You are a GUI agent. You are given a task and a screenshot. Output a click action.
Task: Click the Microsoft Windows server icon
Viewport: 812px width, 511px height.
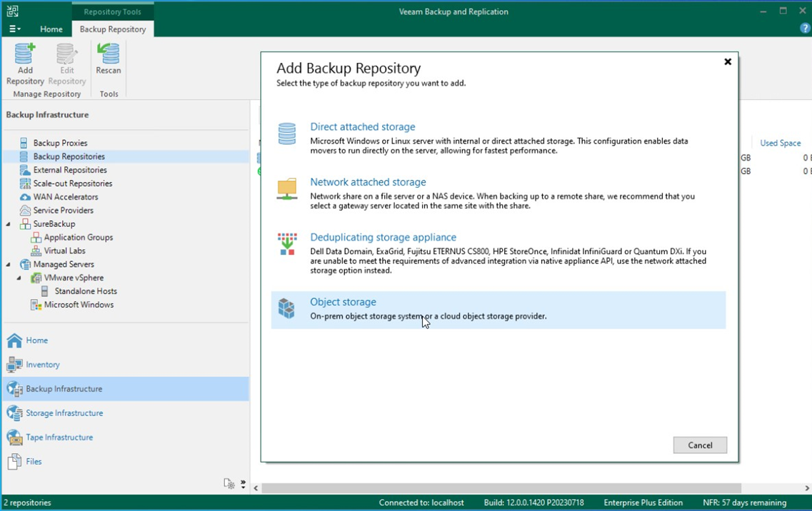(x=36, y=305)
